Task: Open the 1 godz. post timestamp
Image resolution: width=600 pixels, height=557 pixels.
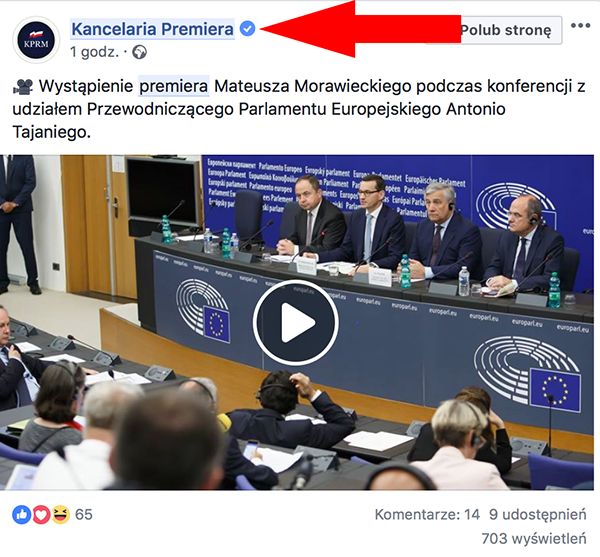Action: coord(95,52)
